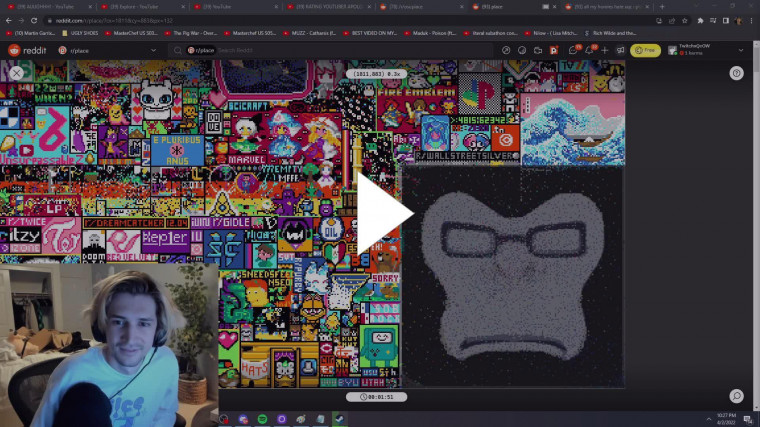Expand the user account dropdown menu
The width and height of the screenshot is (760, 427).
(x=741, y=50)
